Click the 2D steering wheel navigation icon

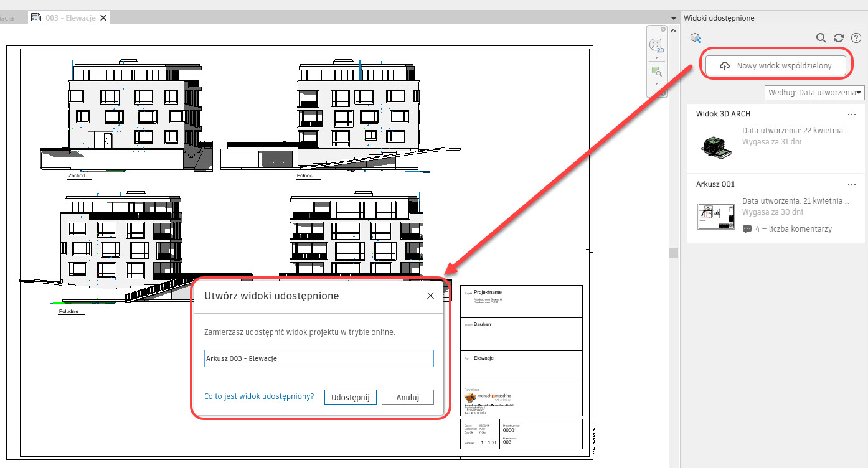[x=656, y=45]
